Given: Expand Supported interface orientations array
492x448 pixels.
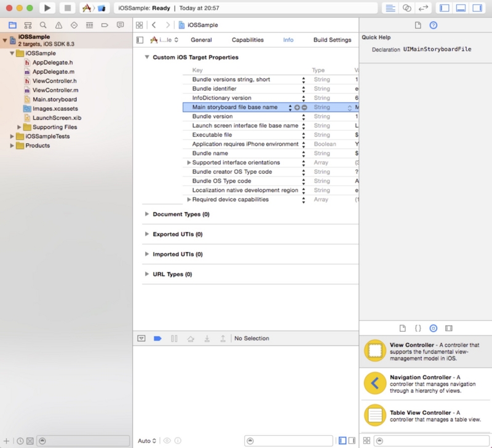Looking at the screenshot, I should (x=189, y=162).
